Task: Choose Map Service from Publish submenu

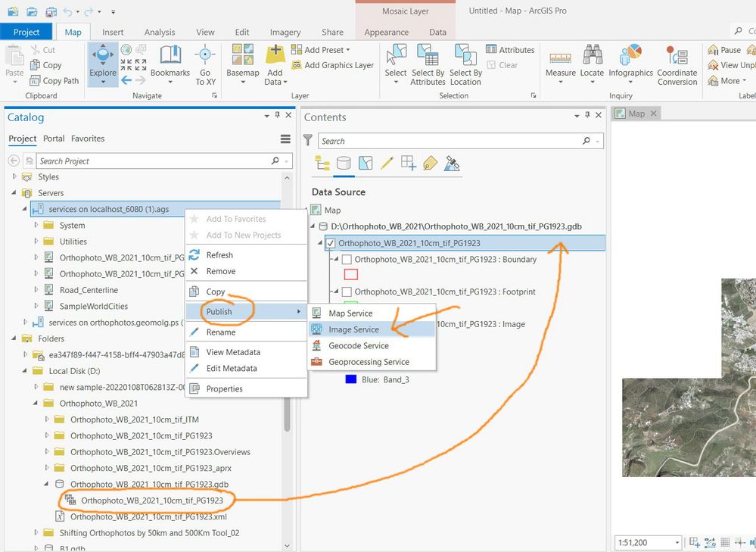Action: (372, 313)
